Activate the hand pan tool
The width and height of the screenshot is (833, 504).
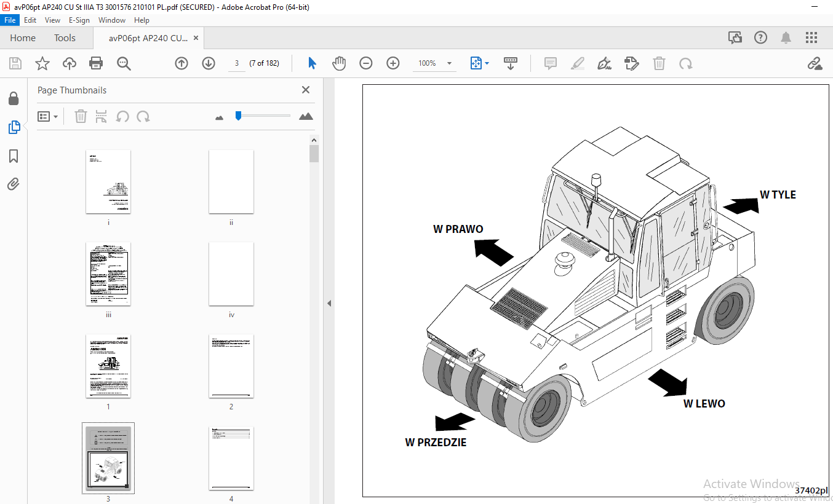[339, 63]
